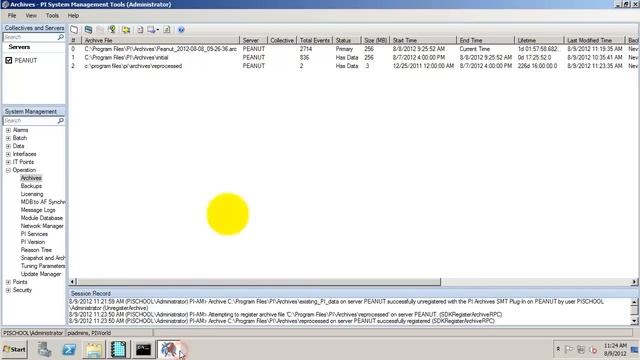
Task: Open the command prompt taskbar icon
Action: [x=143, y=350]
